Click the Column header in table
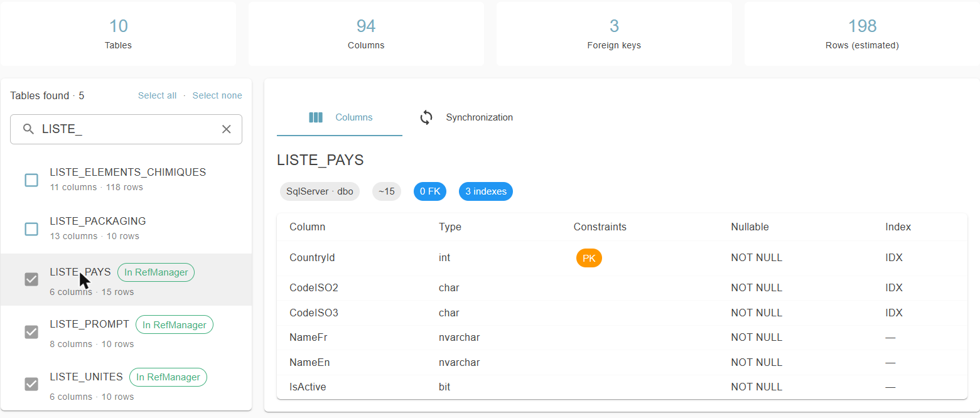This screenshot has height=418, width=980. [308, 227]
